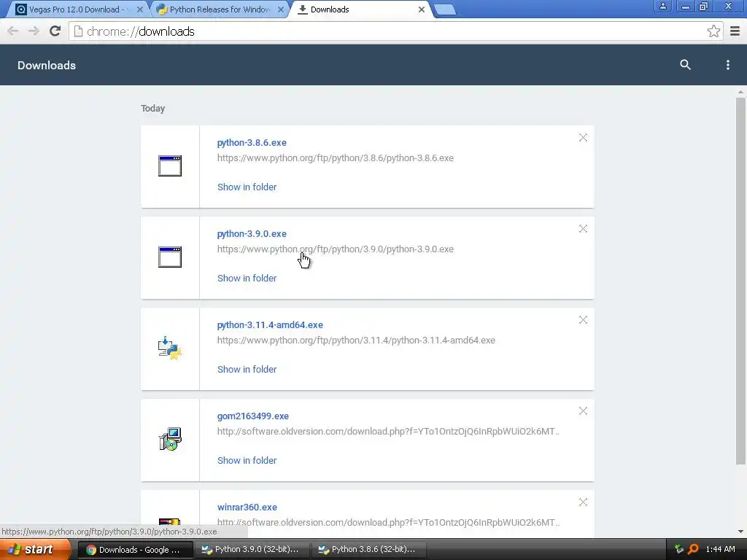Click the gom2163499.exe installer icon
This screenshot has height=560, width=747.
click(x=170, y=439)
